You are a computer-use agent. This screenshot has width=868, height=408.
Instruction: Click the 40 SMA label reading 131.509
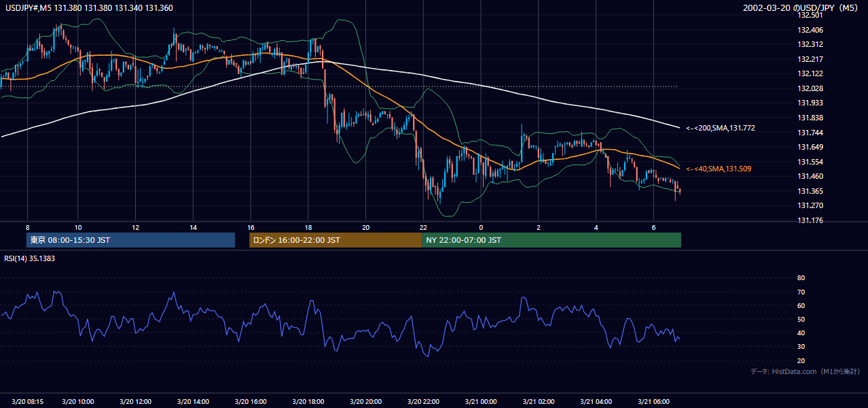(719, 169)
